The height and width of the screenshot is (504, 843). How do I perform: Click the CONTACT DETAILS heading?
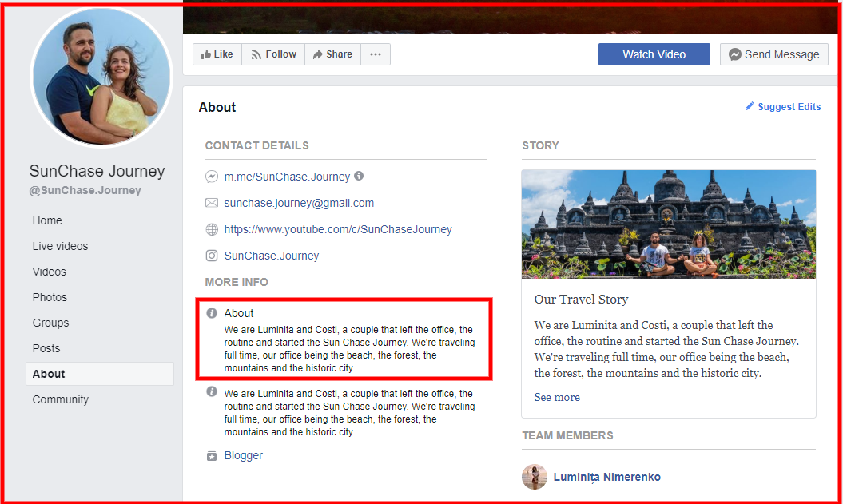[x=257, y=145]
